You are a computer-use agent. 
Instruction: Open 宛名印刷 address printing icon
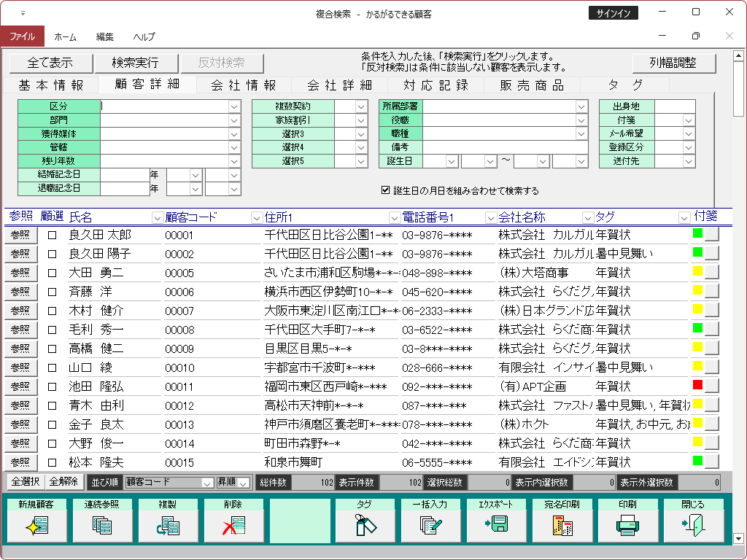(562, 525)
